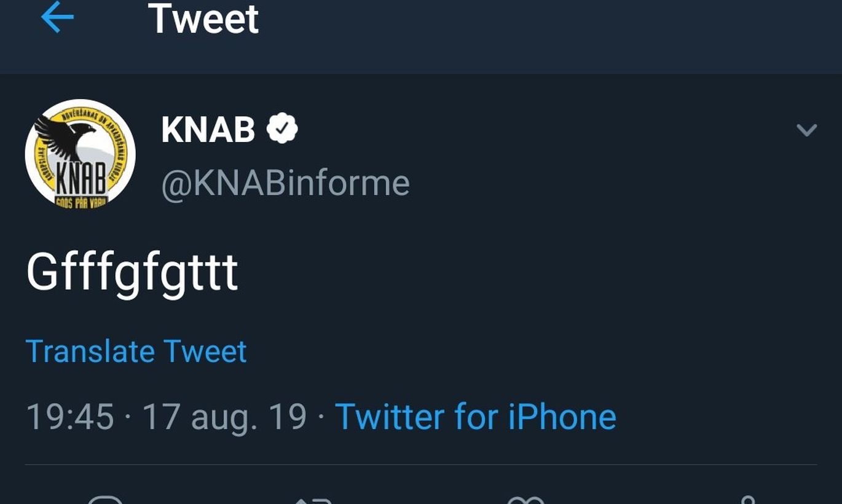Go back using the blue arrow
Image resolution: width=842 pixels, height=504 pixels.
(x=57, y=18)
